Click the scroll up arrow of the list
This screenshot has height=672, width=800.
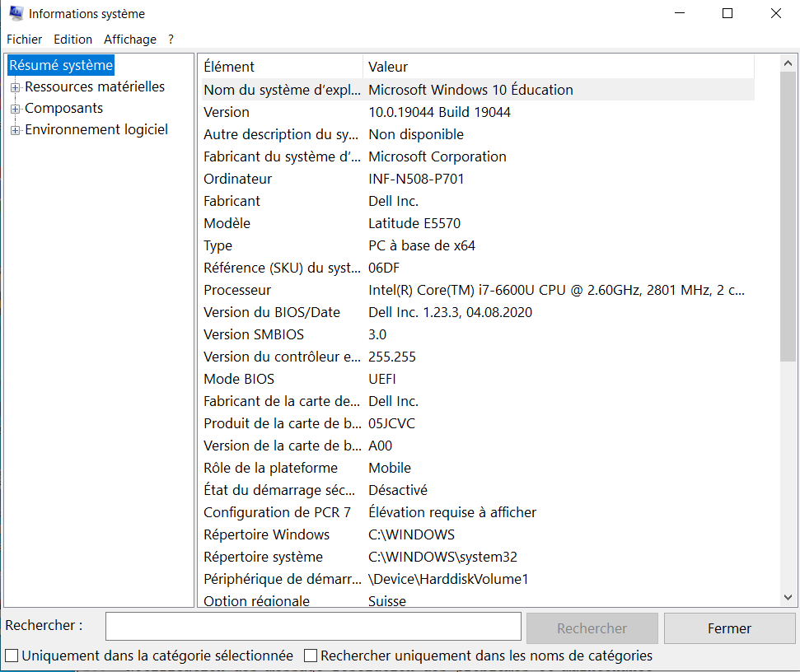coord(788,63)
